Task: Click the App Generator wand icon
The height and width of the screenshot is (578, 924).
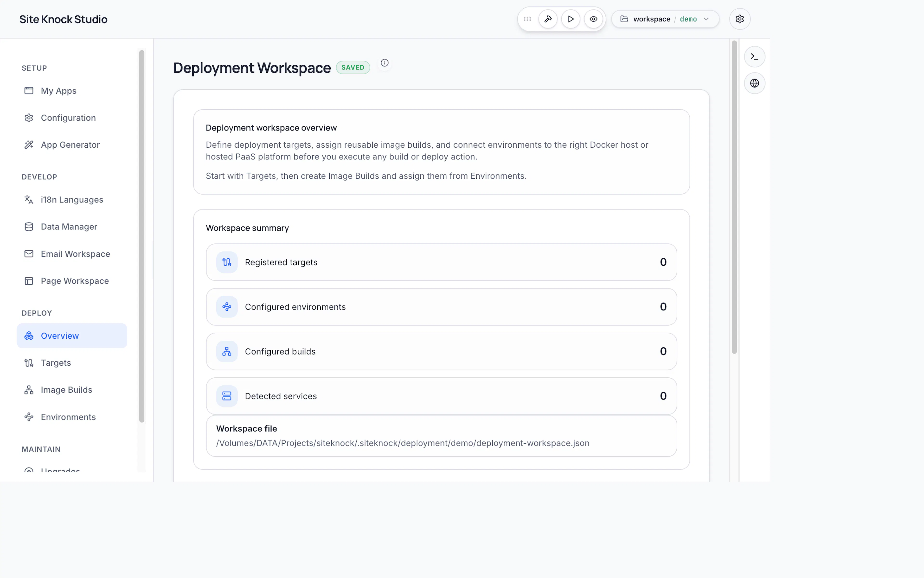Action: (x=29, y=145)
